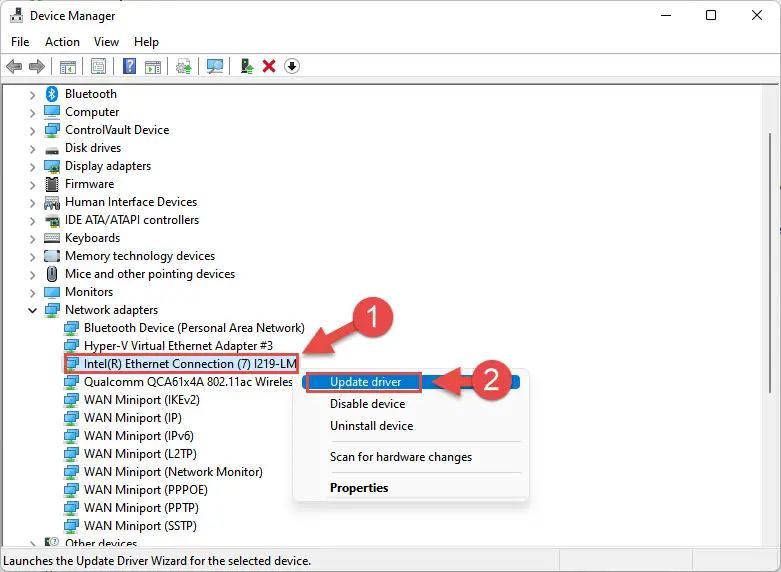
Task: Expand the Monitors category
Action: pos(32,292)
